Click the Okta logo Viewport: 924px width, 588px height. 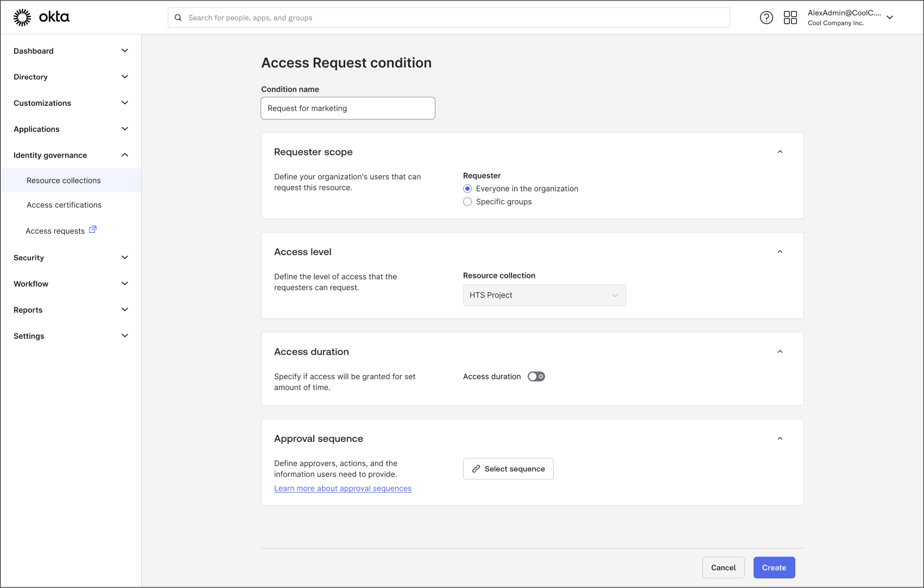[x=42, y=17]
